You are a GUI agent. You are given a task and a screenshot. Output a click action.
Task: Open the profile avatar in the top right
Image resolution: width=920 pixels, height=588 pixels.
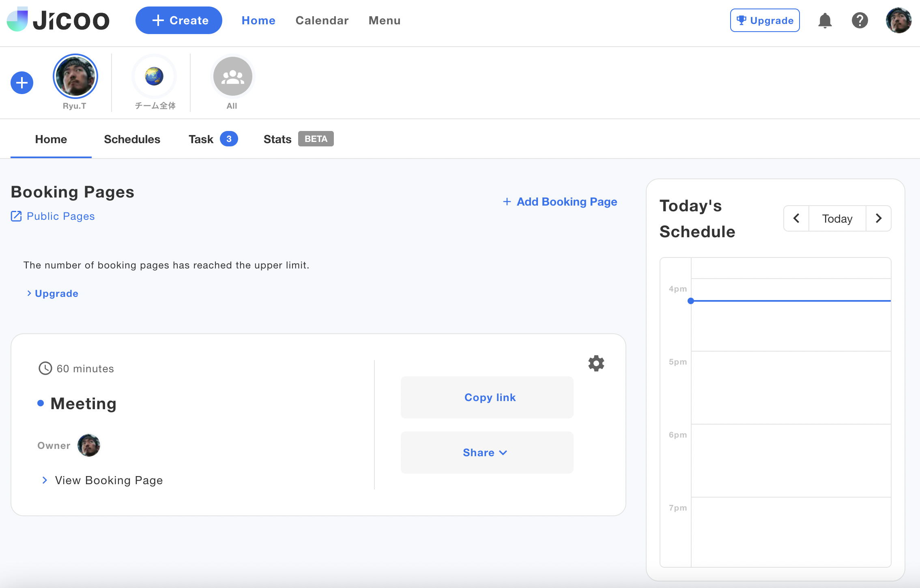point(899,20)
